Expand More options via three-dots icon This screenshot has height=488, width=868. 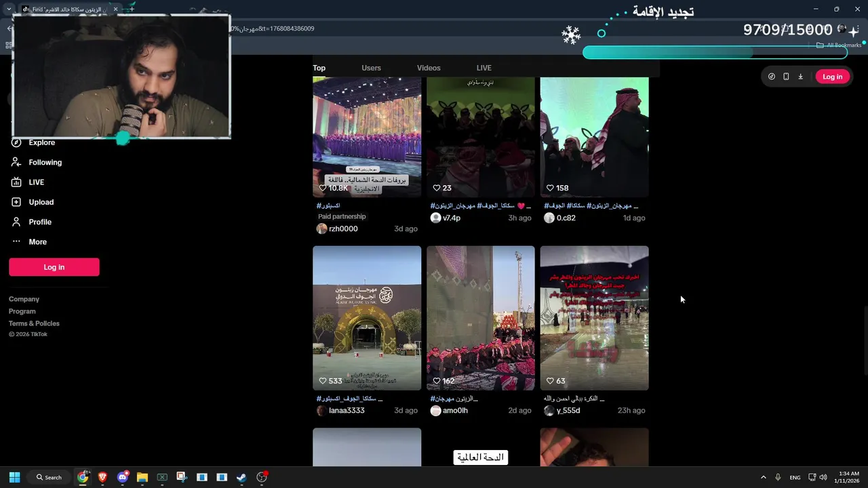tap(16, 241)
